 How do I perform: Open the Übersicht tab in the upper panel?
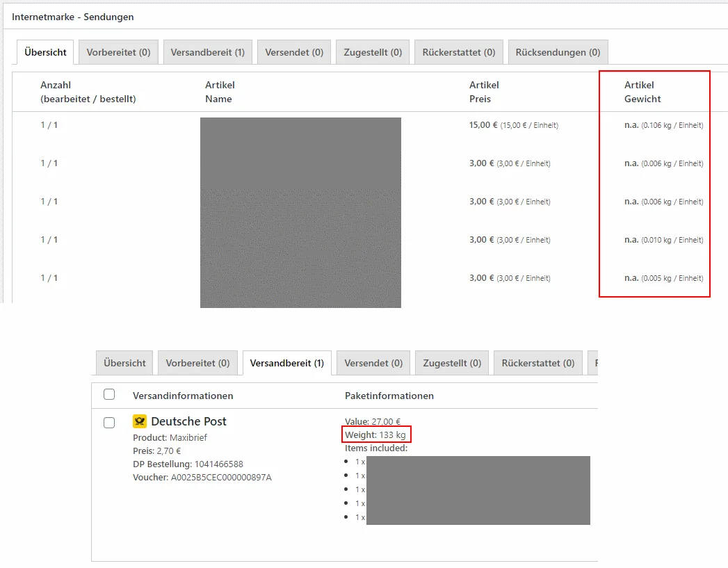45,52
